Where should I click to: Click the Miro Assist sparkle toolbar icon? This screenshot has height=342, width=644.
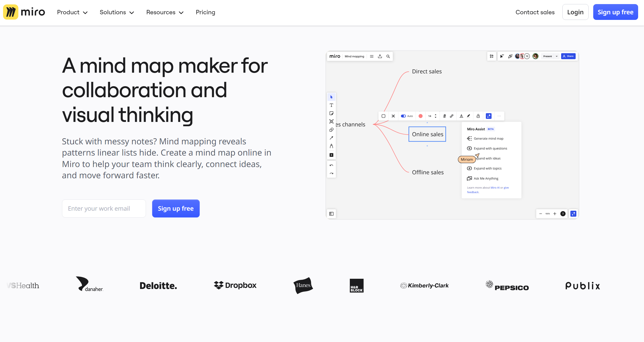[x=489, y=116]
